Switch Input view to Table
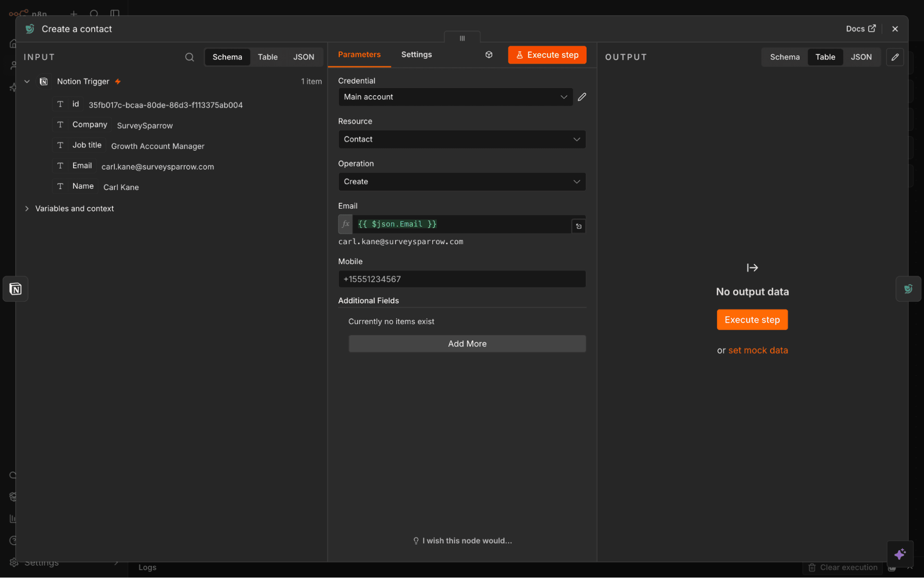This screenshot has height=578, width=924. [x=268, y=57]
